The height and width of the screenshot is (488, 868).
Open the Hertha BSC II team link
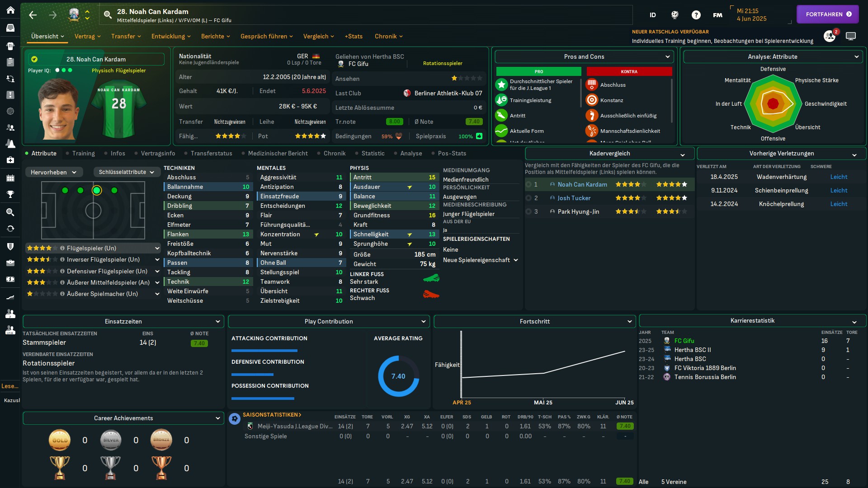pyautogui.click(x=692, y=350)
